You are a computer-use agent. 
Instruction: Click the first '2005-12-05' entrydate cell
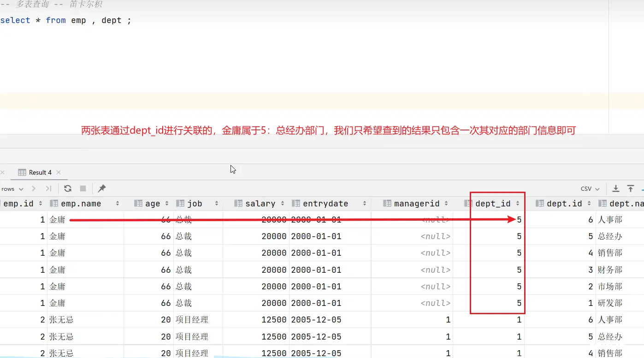(316, 320)
